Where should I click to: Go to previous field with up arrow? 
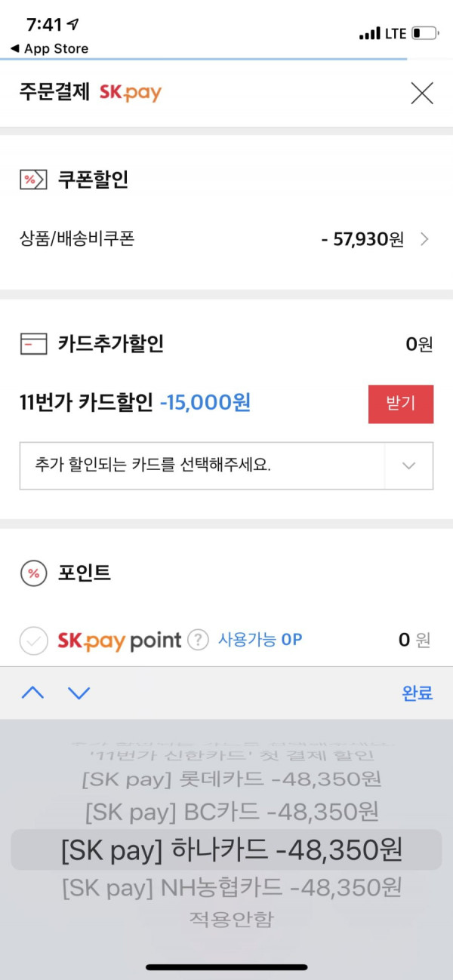(x=32, y=693)
